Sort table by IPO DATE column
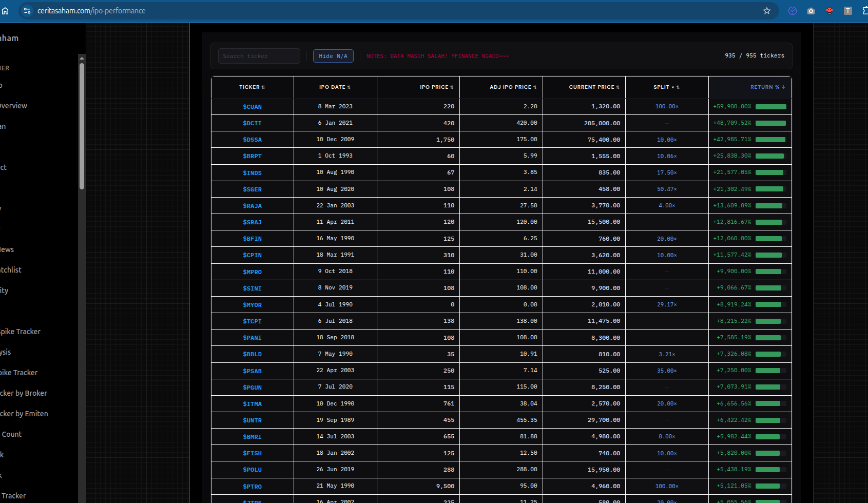 (x=335, y=87)
